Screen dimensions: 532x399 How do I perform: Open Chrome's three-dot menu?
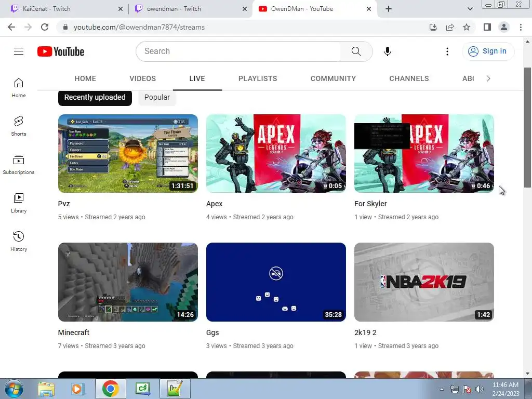(x=521, y=27)
